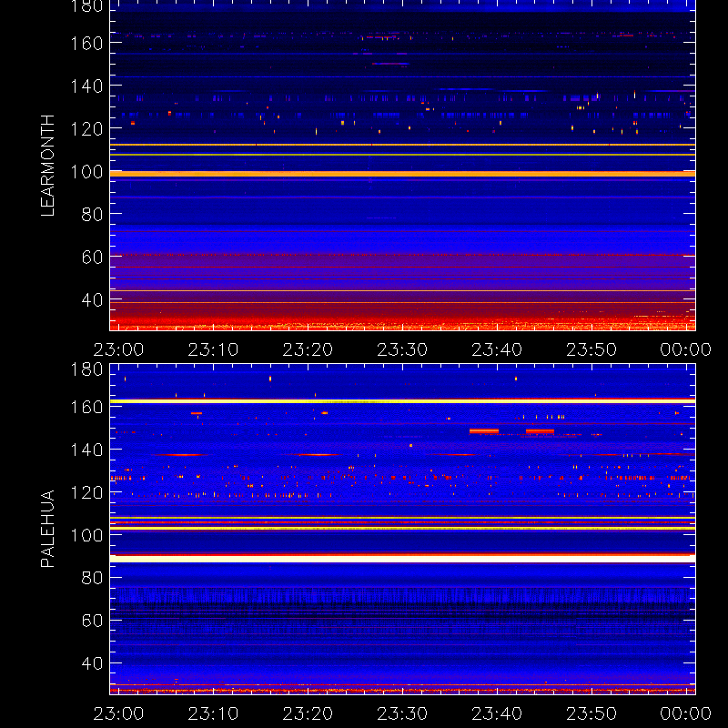Click the thick orange 100 MHz band in Learmonth

tap(402, 174)
